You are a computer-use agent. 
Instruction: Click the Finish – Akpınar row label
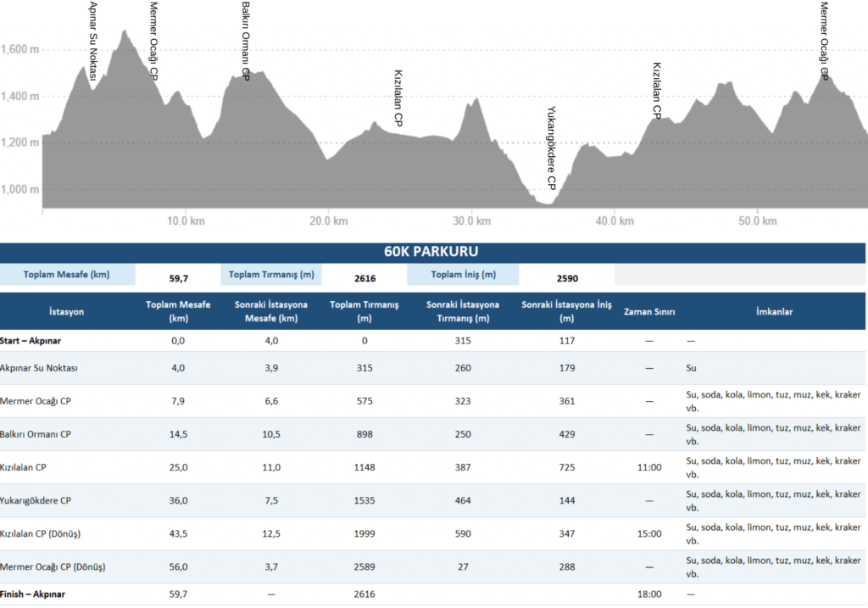coord(39,594)
